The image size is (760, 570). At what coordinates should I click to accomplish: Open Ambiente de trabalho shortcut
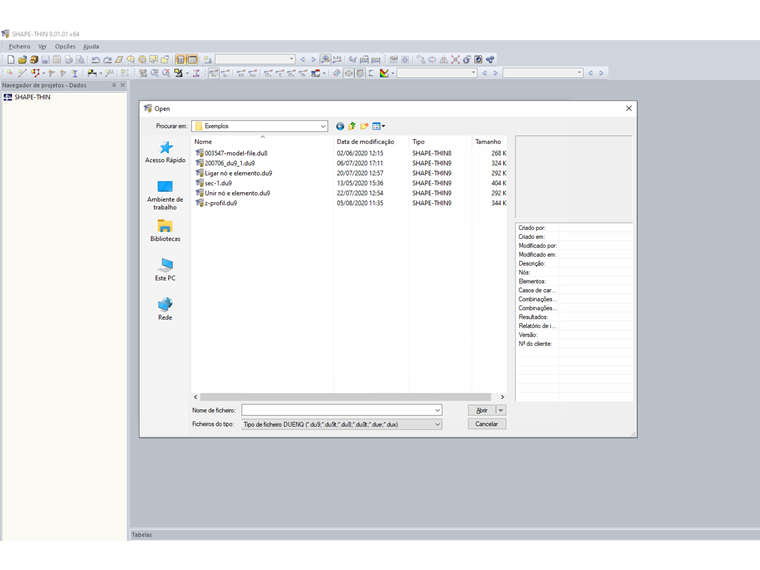(165, 195)
